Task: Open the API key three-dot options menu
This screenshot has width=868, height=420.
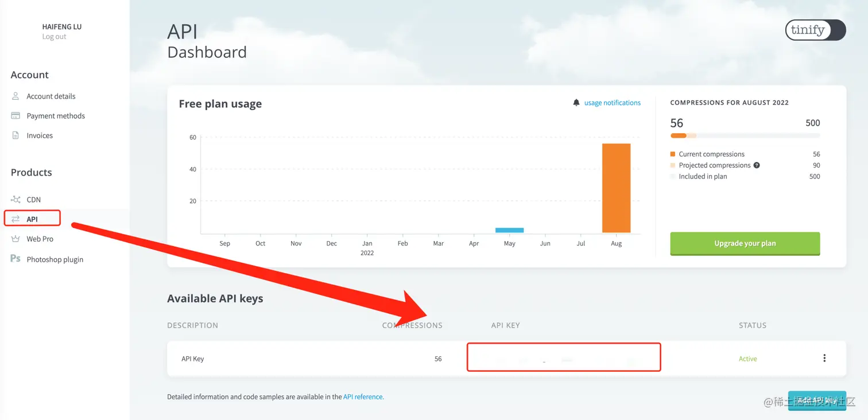Action: coord(824,359)
